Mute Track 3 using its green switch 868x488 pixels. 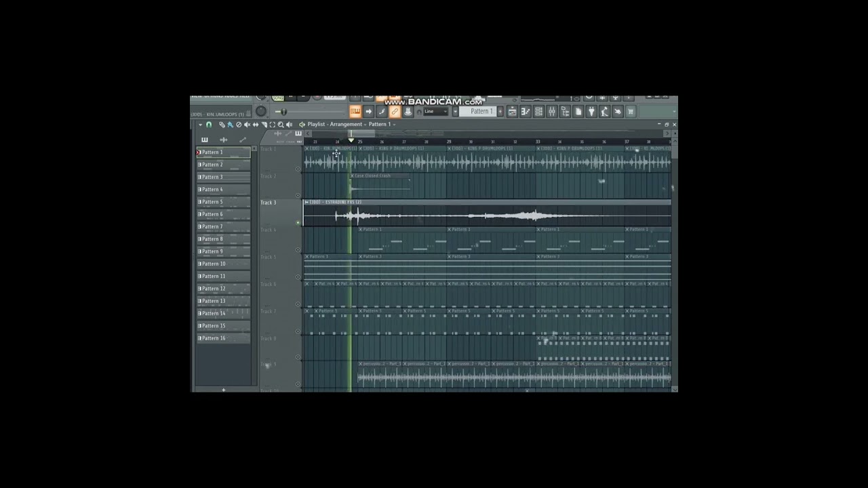(x=298, y=222)
